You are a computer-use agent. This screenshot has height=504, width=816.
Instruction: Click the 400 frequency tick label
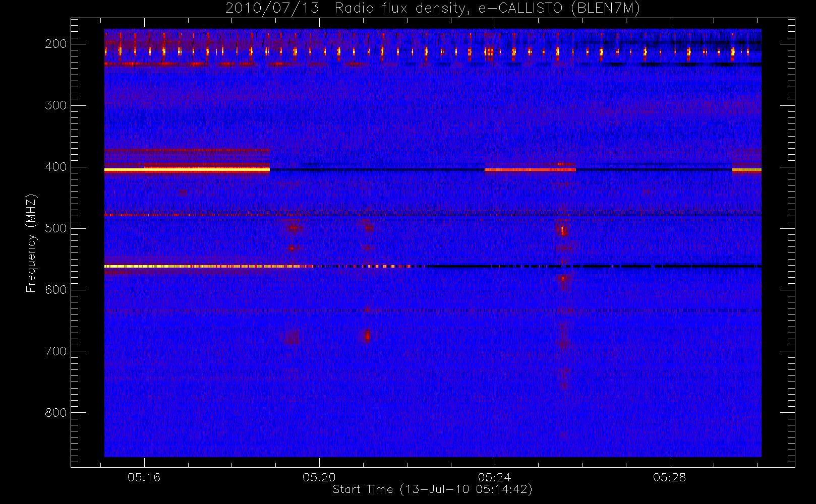click(56, 167)
